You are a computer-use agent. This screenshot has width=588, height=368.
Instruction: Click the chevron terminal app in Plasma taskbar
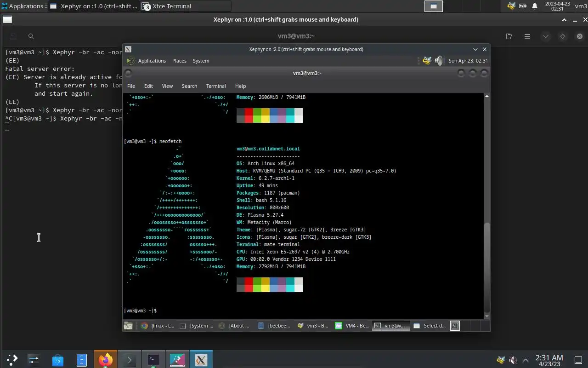[129, 360]
